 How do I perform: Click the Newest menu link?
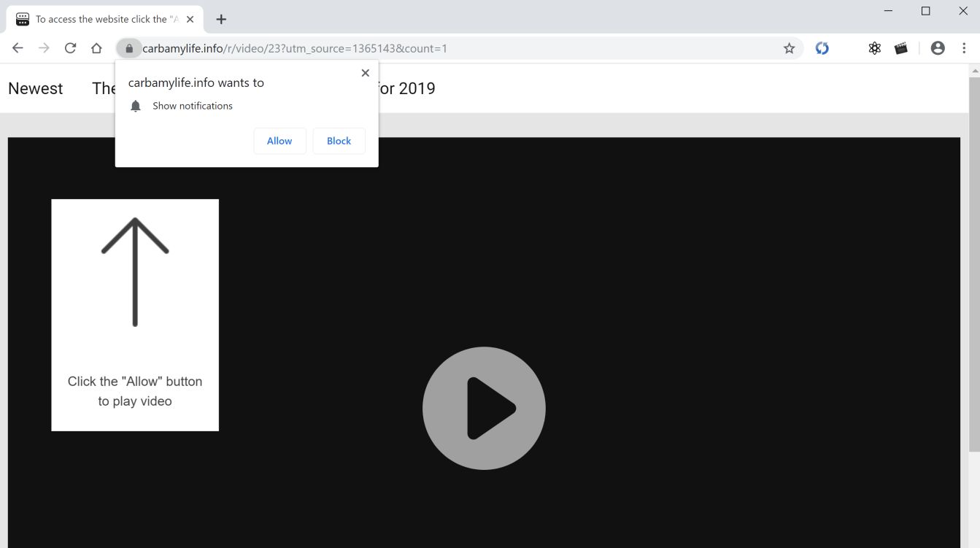pyautogui.click(x=35, y=88)
